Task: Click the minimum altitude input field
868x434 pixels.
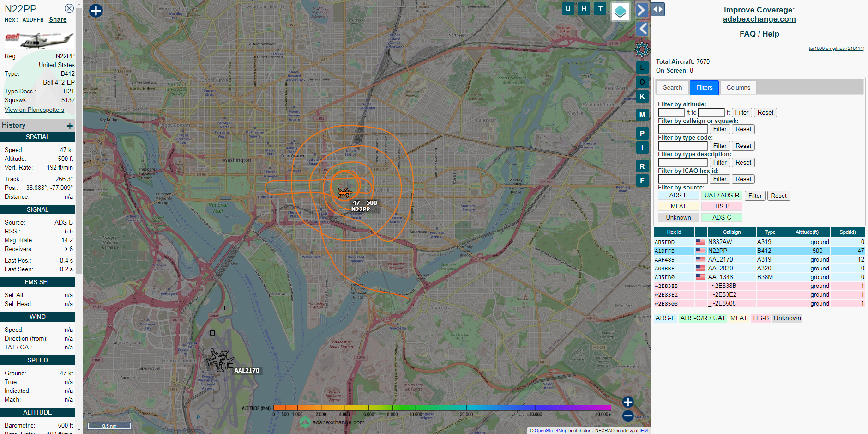Action: (671, 113)
